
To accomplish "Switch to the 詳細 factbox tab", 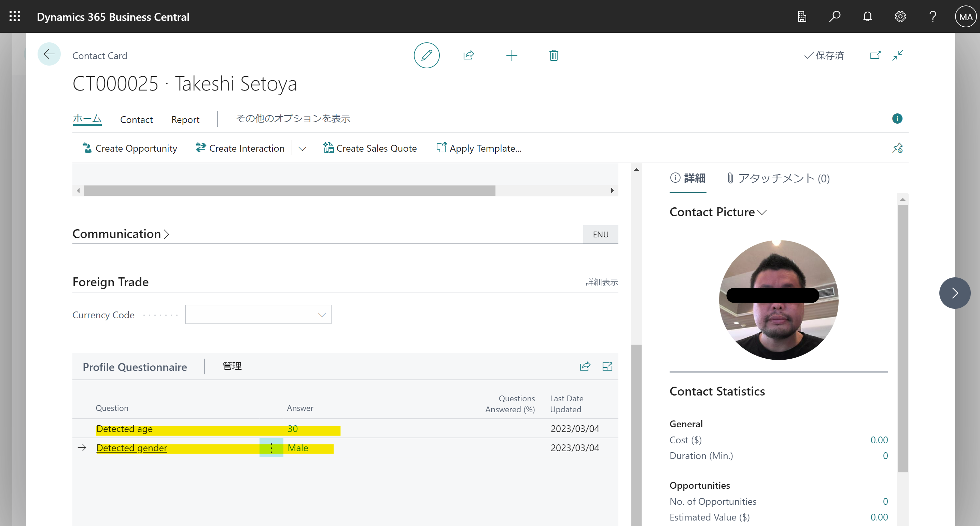I will [687, 178].
